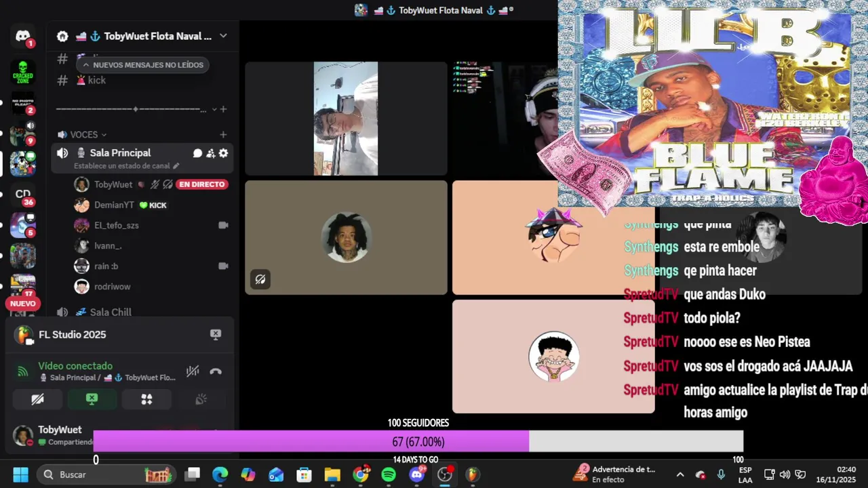Open OBS Studio from the taskbar

coord(445,474)
